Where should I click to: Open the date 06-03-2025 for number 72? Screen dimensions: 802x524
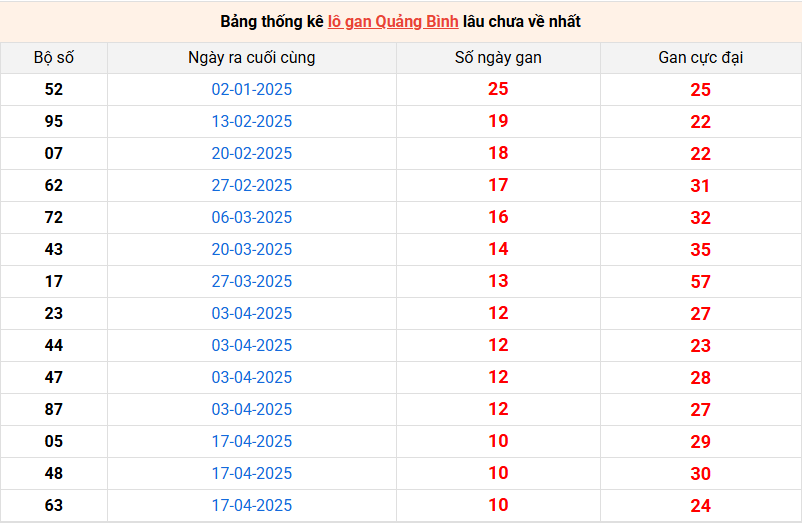click(252, 218)
